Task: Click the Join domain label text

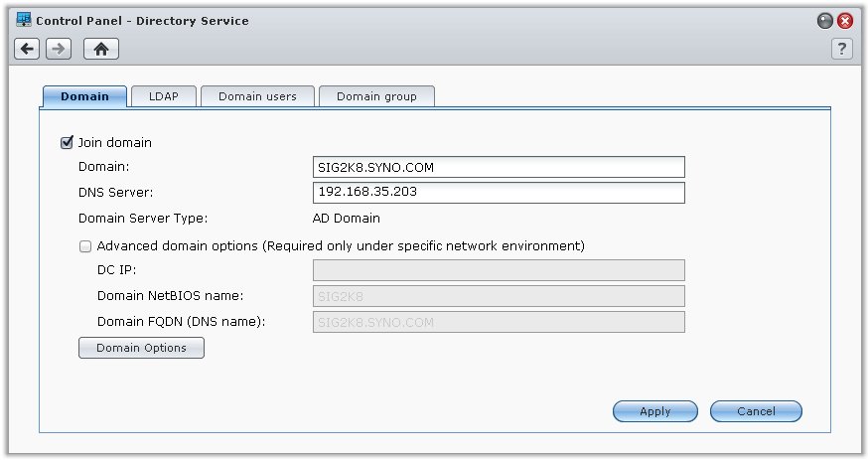Action: tap(114, 143)
